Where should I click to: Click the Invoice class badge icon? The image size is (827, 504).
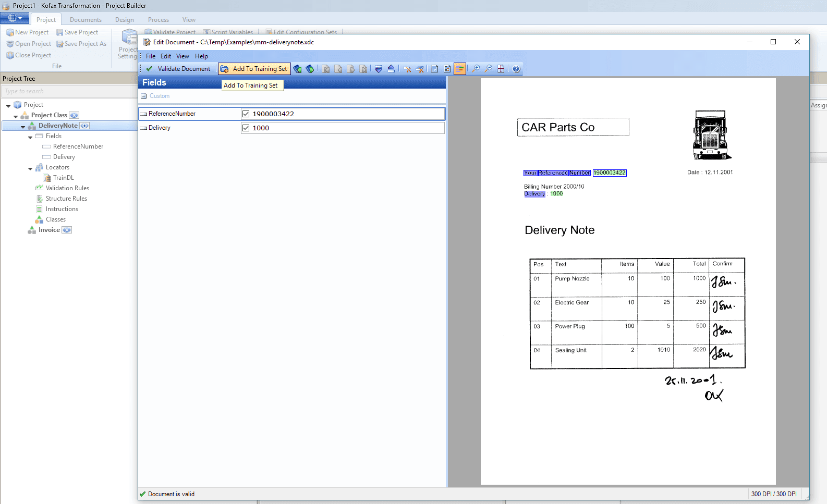[67, 230]
